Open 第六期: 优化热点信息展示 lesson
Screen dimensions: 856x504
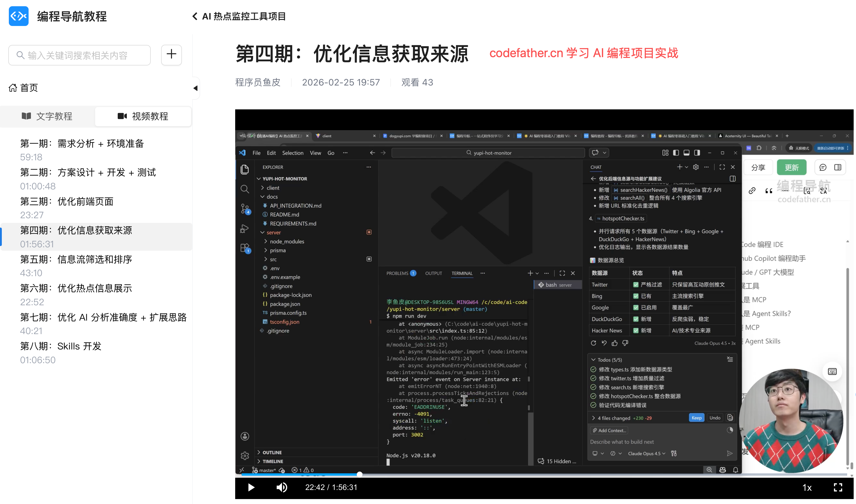(76, 288)
